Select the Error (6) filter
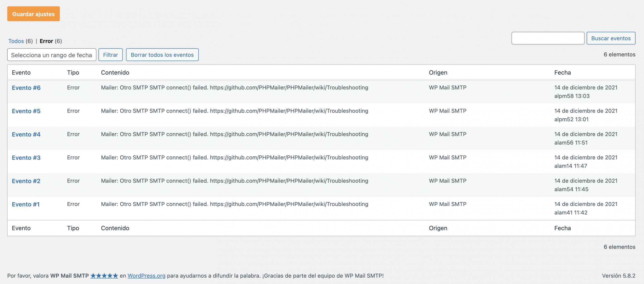This screenshot has width=644, height=284. tap(51, 41)
